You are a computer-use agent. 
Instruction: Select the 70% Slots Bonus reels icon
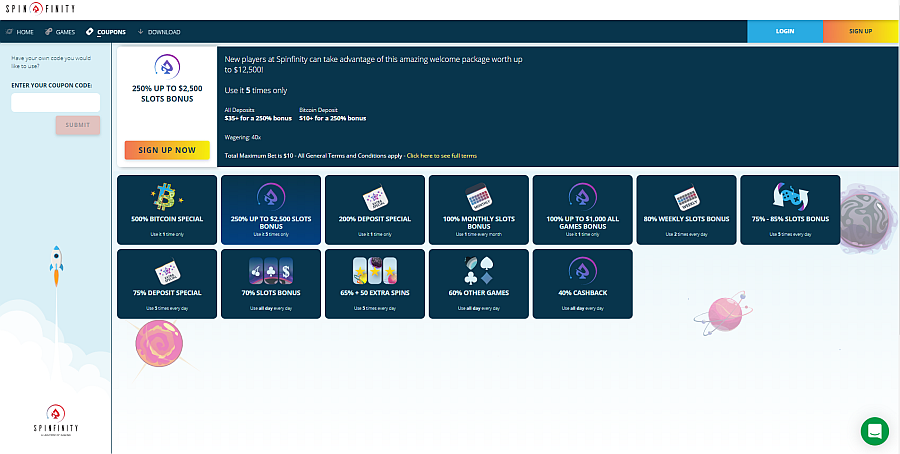click(271, 271)
